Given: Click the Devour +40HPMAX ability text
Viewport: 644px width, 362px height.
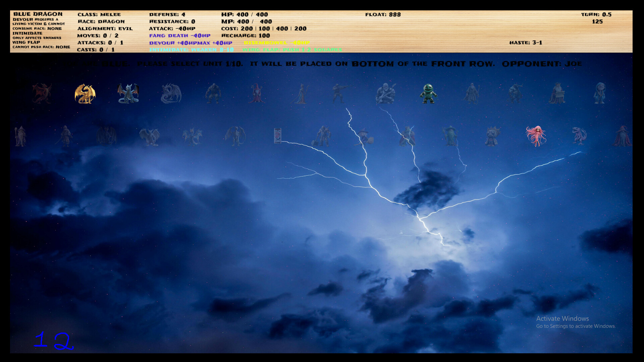Looking at the screenshot, I should point(191,43).
